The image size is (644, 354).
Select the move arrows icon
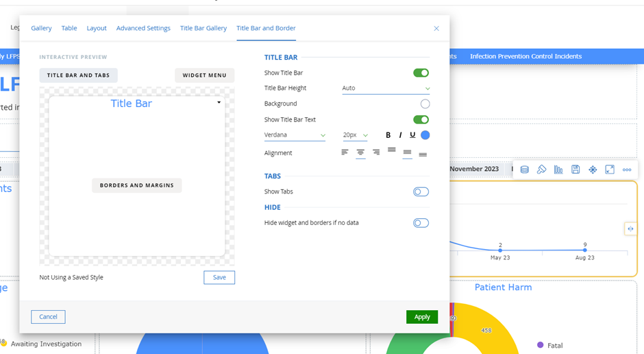pos(593,169)
